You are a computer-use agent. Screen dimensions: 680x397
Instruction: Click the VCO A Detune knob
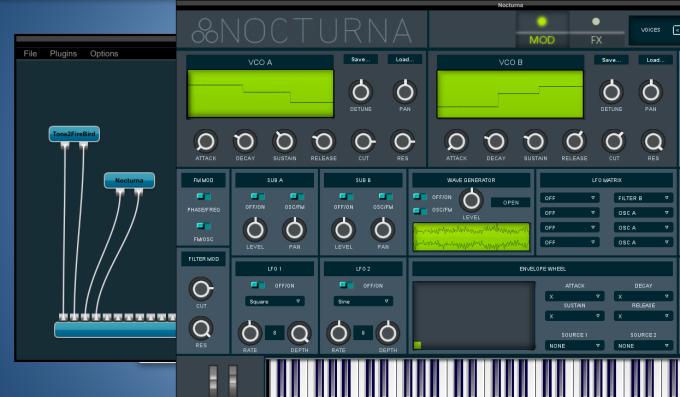361,92
